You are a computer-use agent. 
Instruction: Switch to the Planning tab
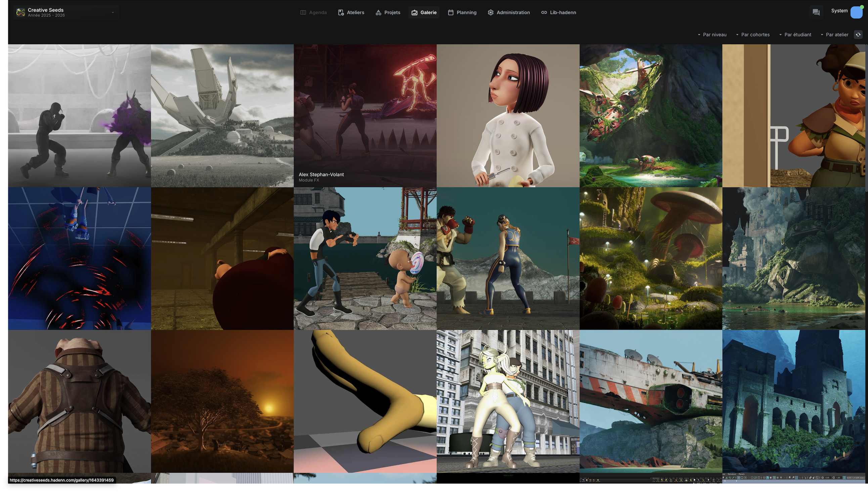pos(462,12)
